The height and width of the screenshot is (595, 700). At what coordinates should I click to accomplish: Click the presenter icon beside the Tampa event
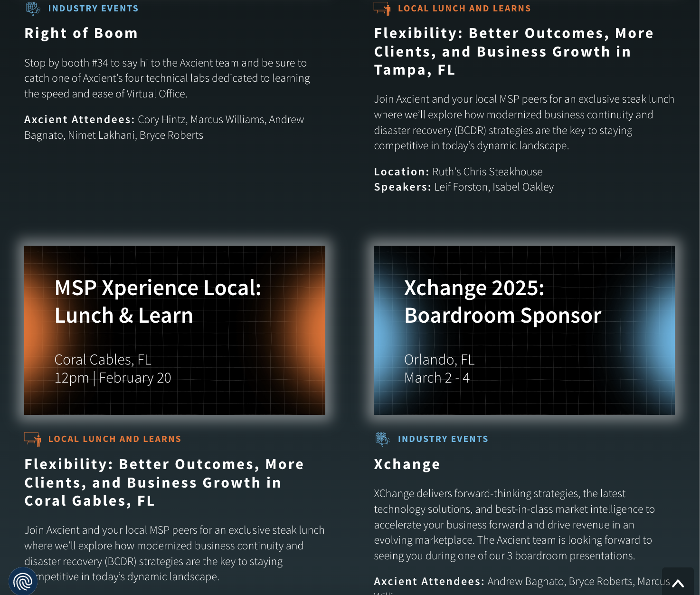coord(382,9)
